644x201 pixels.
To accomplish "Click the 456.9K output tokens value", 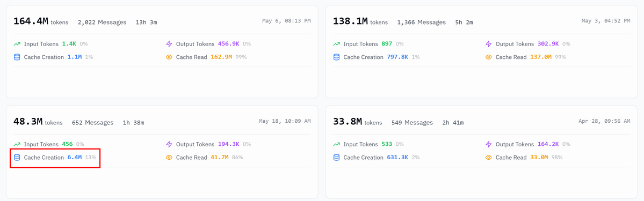I will click(x=229, y=44).
